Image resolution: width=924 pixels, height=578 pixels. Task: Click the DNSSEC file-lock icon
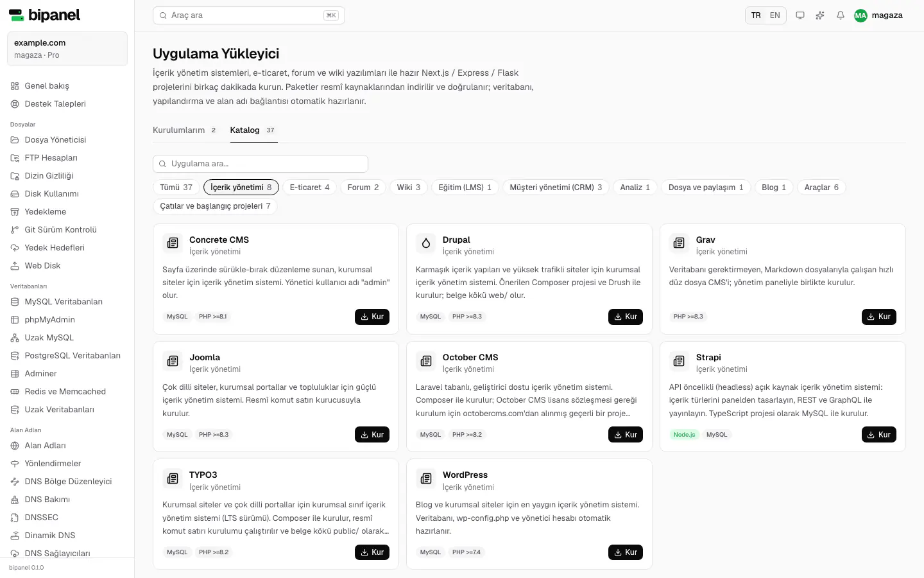tap(15, 518)
